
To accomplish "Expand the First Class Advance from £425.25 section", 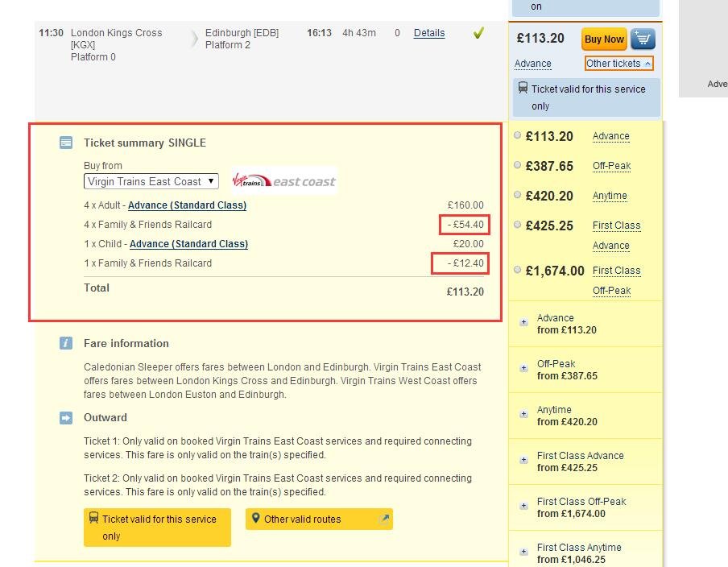I will 523,460.
